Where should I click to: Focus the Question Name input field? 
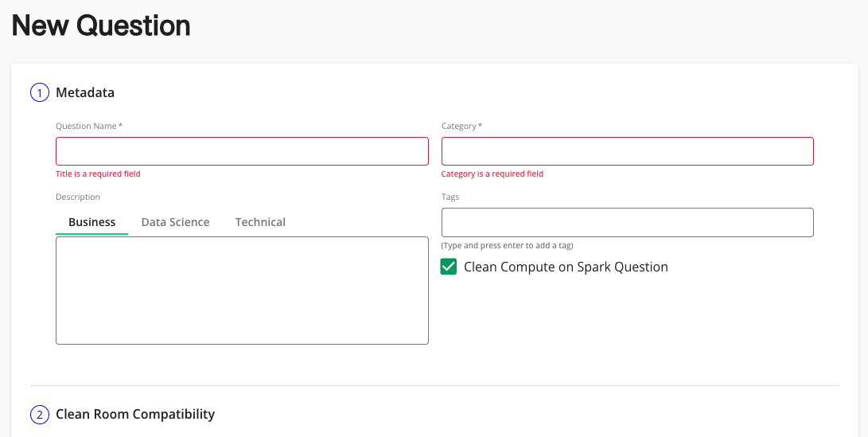tap(242, 151)
